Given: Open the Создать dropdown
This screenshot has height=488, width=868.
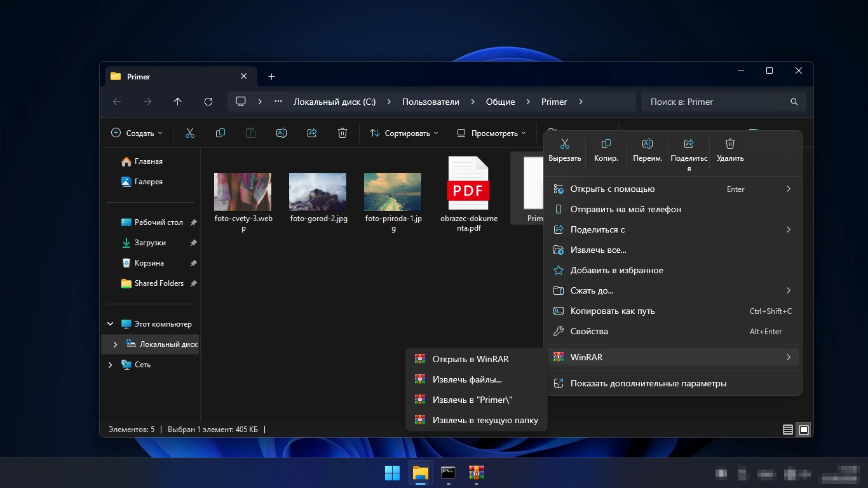Looking at the screenshot, I should pos(137,133).
